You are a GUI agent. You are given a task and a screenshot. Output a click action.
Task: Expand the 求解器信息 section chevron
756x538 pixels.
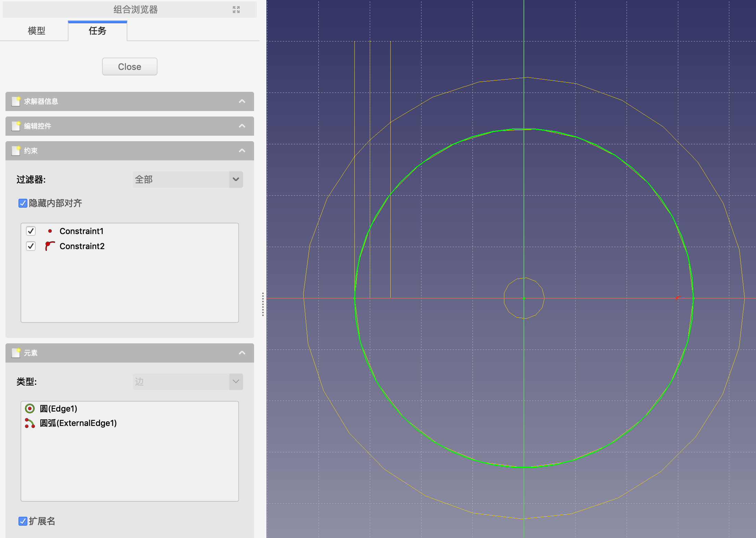pos(242,101)
